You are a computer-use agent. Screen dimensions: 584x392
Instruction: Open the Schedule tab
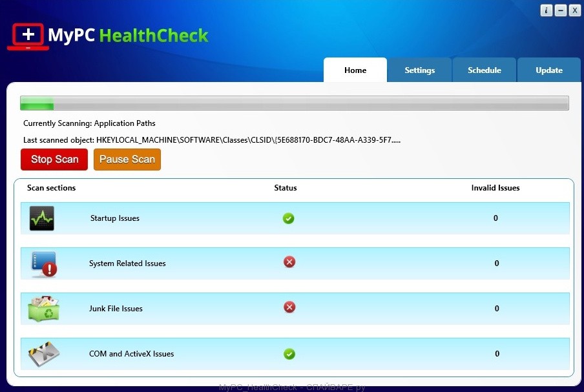[x=484, y=70]
